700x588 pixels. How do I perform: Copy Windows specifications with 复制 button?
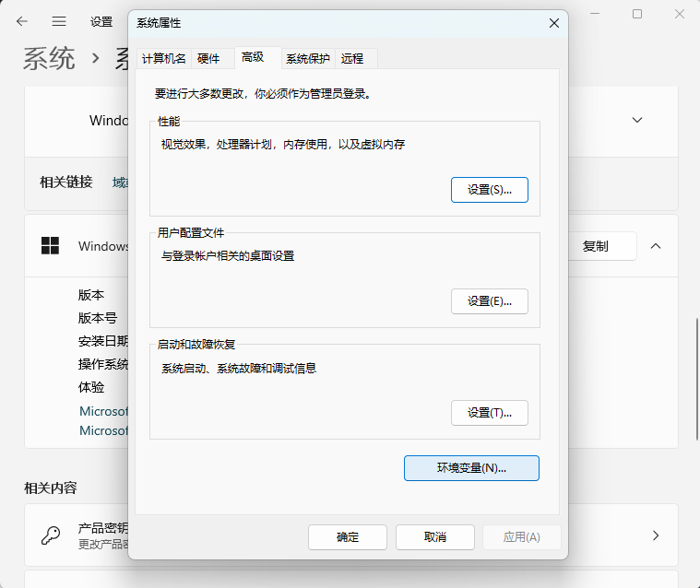(595, 246)
